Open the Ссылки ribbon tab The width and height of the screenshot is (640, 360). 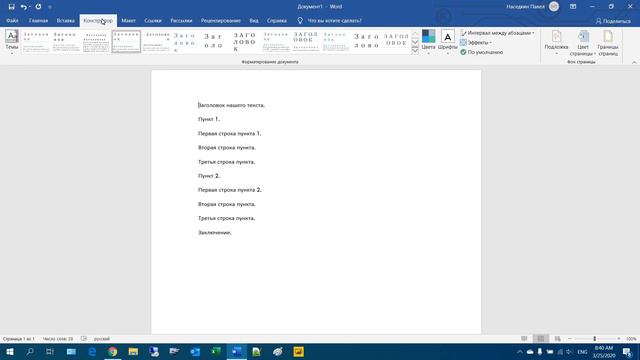153,20
